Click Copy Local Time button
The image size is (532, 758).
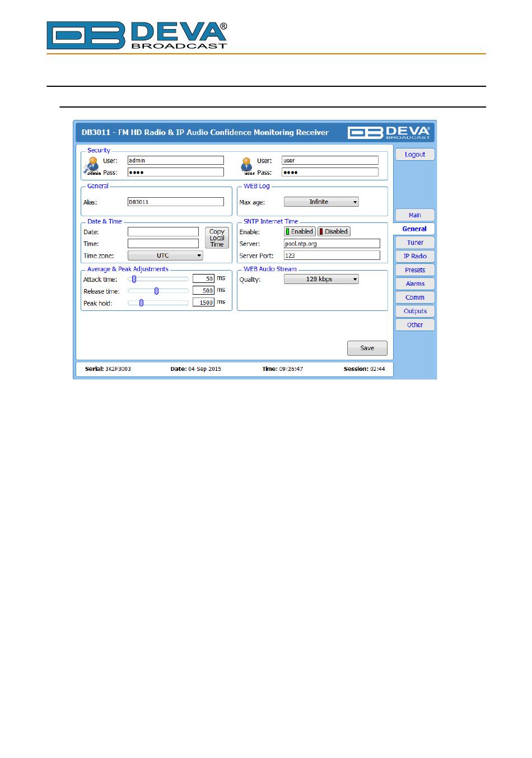tap(217, 238)
